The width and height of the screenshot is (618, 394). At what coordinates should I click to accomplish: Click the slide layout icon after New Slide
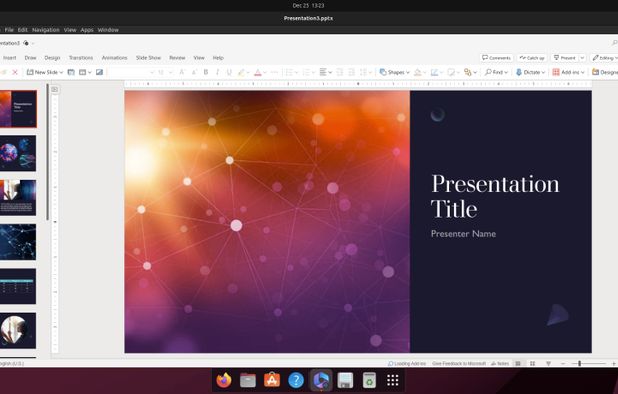click(71, 72)
